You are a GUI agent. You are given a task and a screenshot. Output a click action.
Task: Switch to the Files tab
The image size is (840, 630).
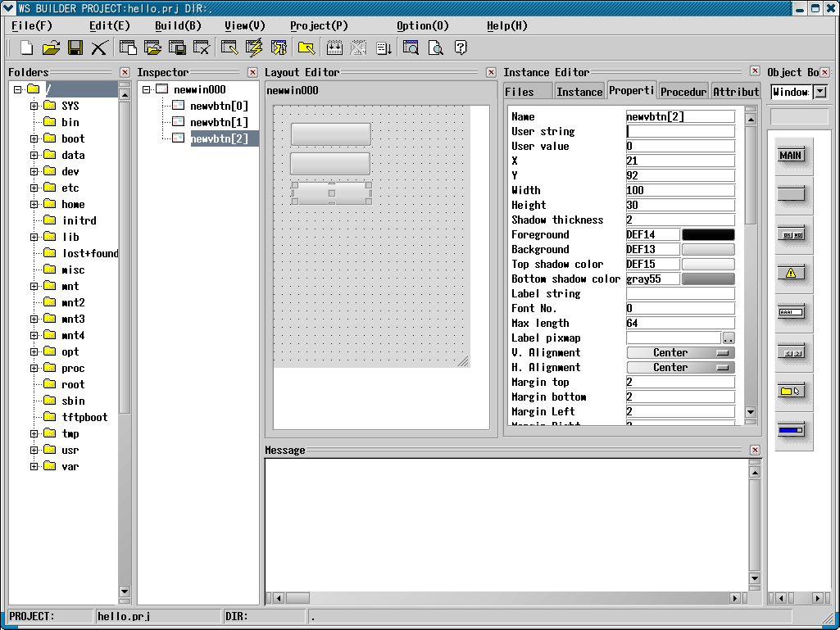[x=527, y=92]
